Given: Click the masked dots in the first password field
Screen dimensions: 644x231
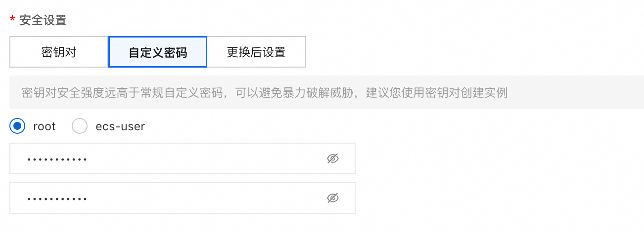Looking at the screenshot, I should click(57, 159).
